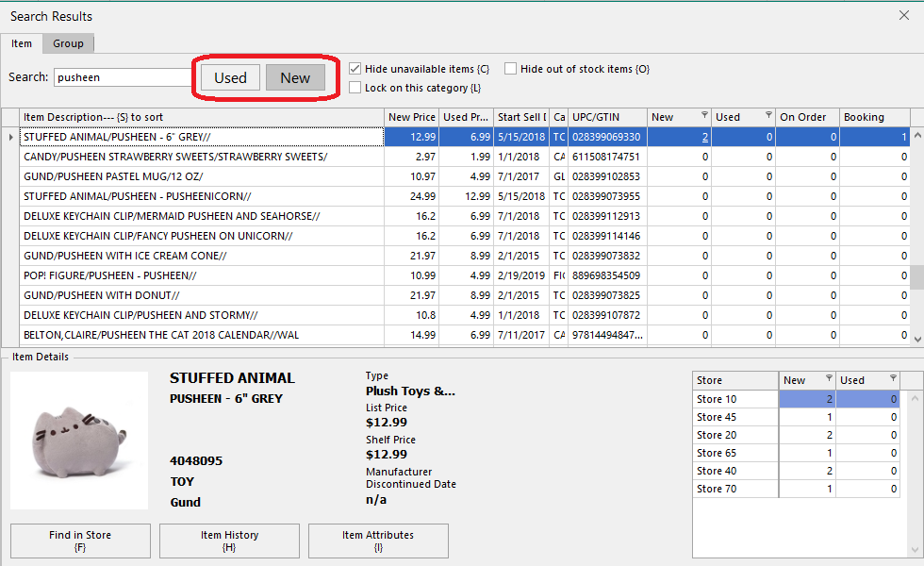Select Store 45 row

click(x=796, y=417)
